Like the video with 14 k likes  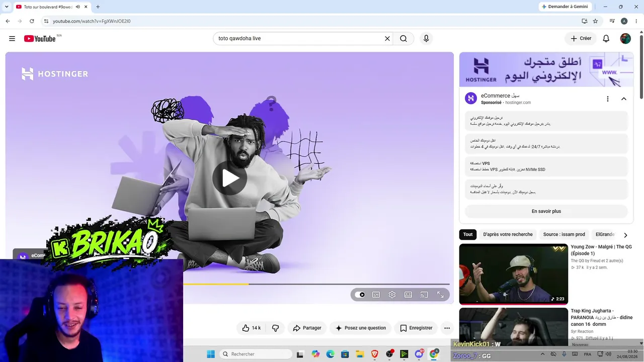(x=251, y=328)
